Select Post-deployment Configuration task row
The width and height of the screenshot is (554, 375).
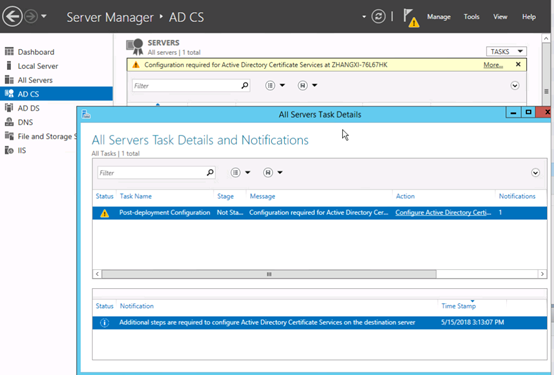320,213
